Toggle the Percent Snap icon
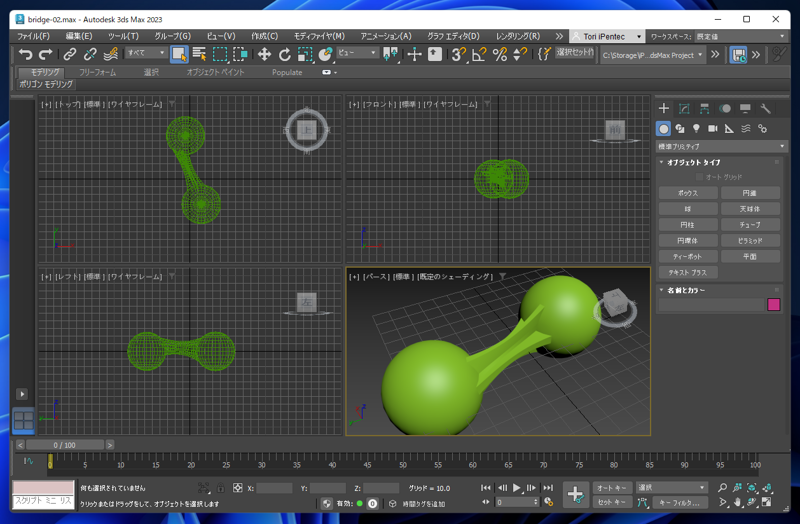The image size is (800, 524). pos(499,54)
